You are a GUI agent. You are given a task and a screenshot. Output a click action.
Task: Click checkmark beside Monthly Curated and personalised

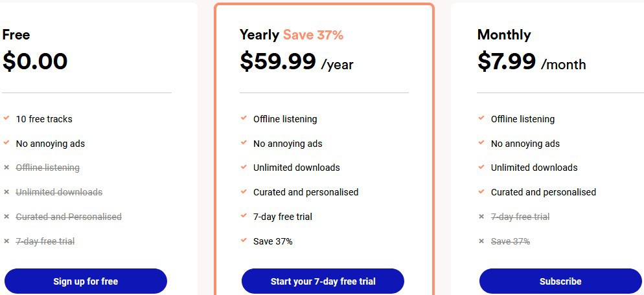click(x=481, y=191)
